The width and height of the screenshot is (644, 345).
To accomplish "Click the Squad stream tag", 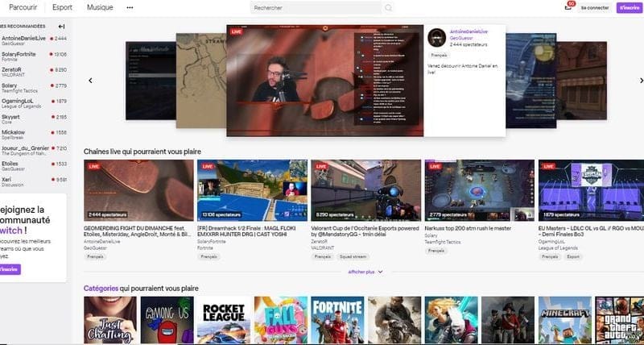I will (353, 256).
